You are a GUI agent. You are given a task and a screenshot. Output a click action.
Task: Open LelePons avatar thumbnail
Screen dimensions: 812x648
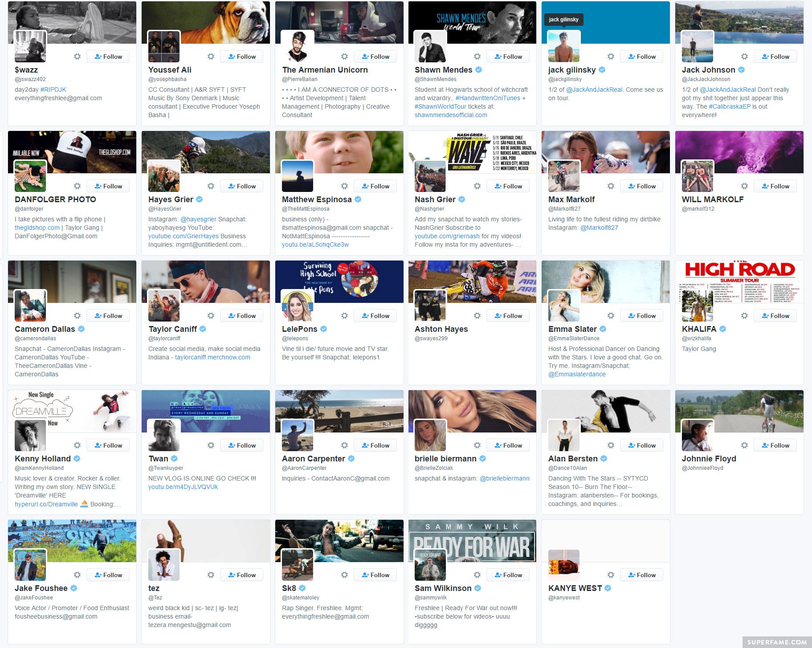[x=298, y=306]
